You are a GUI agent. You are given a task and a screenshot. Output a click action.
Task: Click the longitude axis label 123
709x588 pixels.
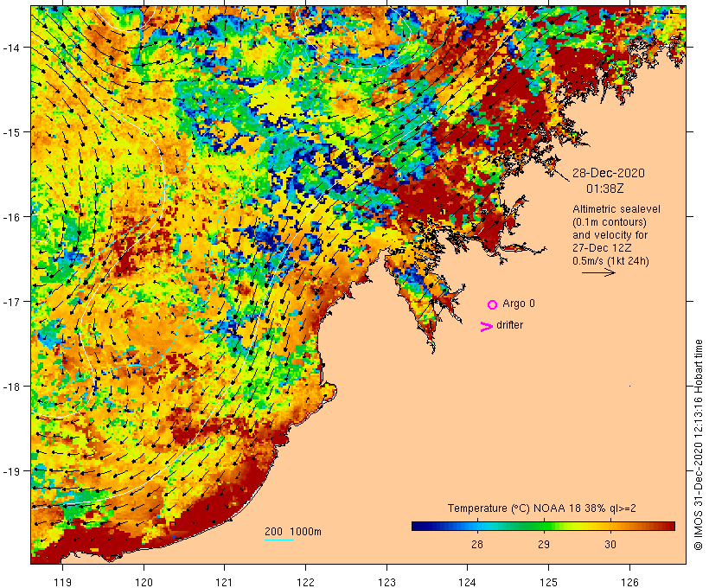click(x=386, y=582)
